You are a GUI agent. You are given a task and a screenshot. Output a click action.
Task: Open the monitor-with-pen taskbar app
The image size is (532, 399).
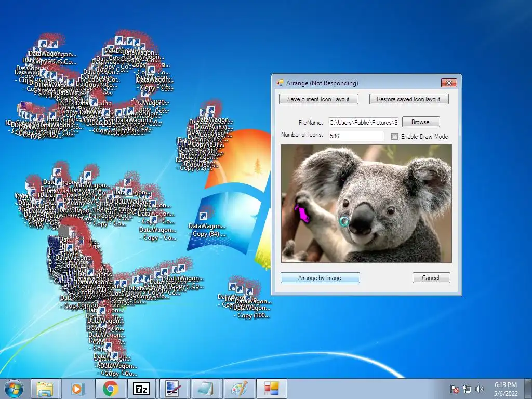point(174,389)
